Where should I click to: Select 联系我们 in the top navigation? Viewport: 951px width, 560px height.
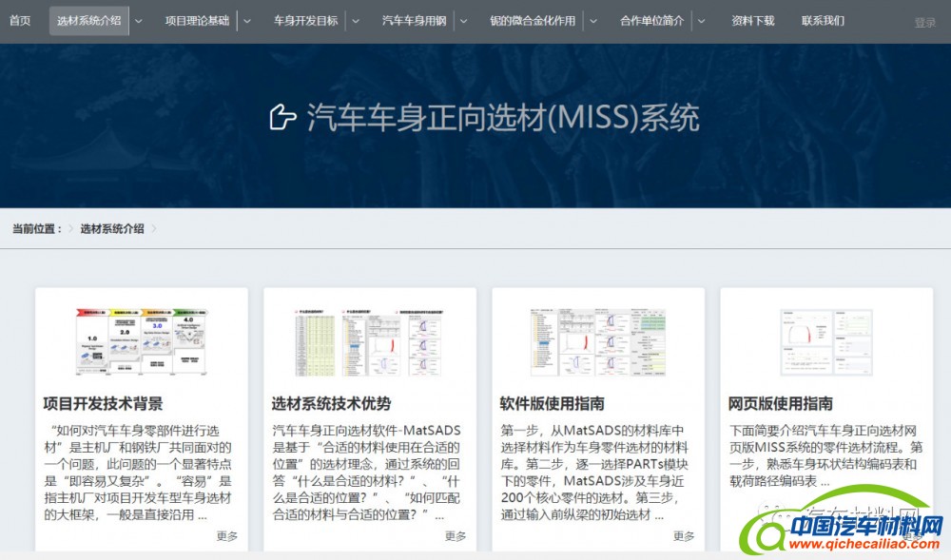click(823, 21)
